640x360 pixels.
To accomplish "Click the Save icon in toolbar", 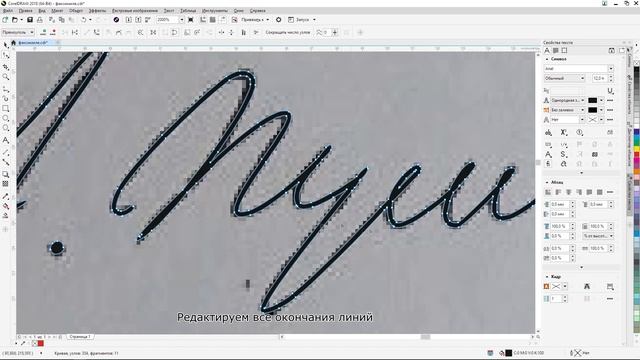I will click(30, 20).
